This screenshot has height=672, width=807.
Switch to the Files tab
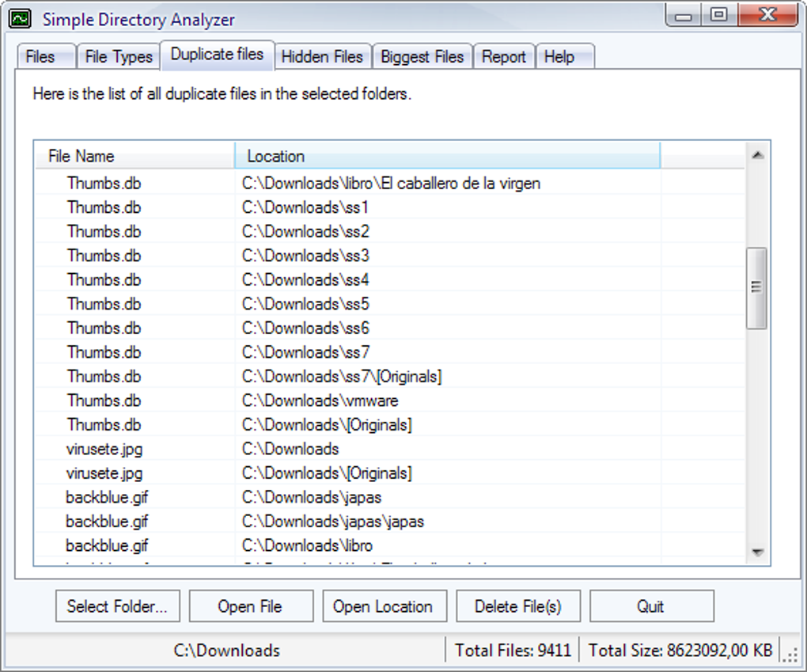(44, 56)
